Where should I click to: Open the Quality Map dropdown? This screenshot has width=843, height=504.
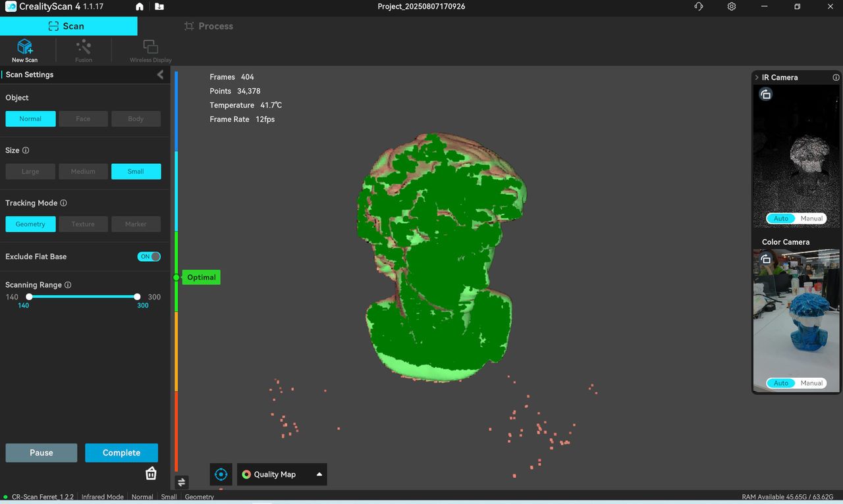pyautogui.click(x=282, y=474)
